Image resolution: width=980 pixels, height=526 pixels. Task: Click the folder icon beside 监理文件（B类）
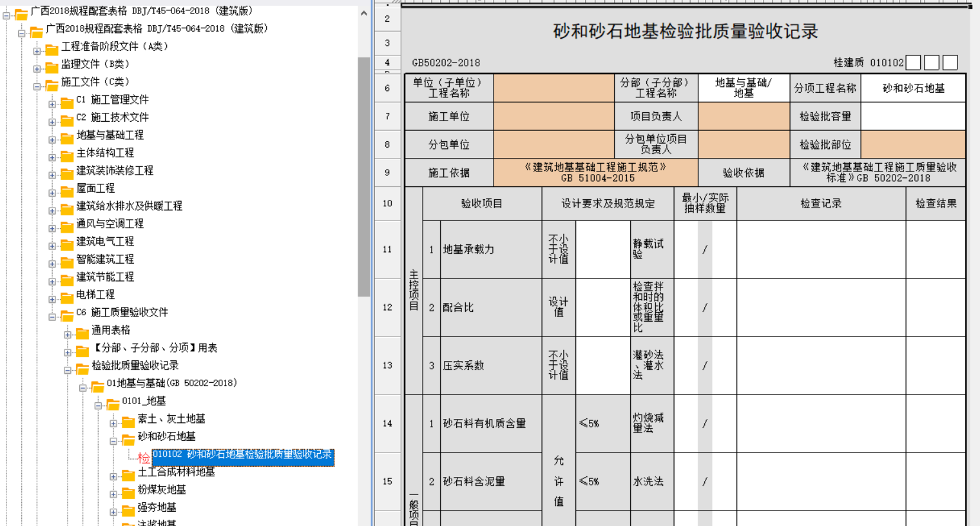coord(52,65)
